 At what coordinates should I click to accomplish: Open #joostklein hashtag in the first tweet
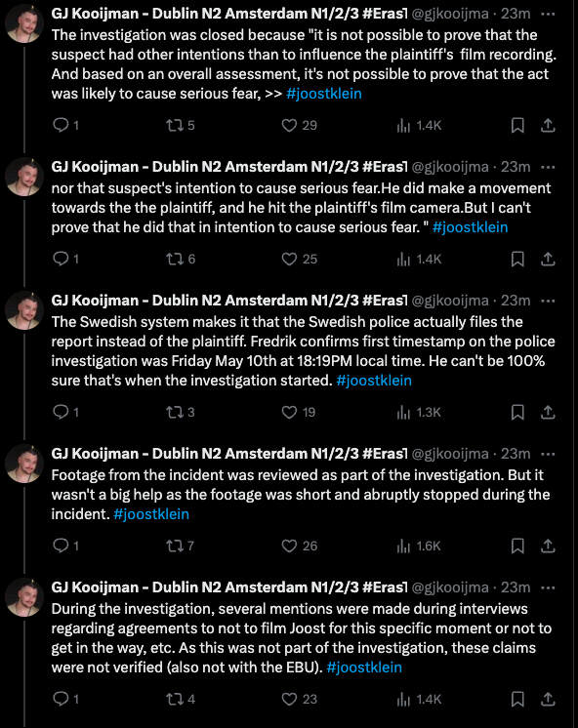point(324,94)
